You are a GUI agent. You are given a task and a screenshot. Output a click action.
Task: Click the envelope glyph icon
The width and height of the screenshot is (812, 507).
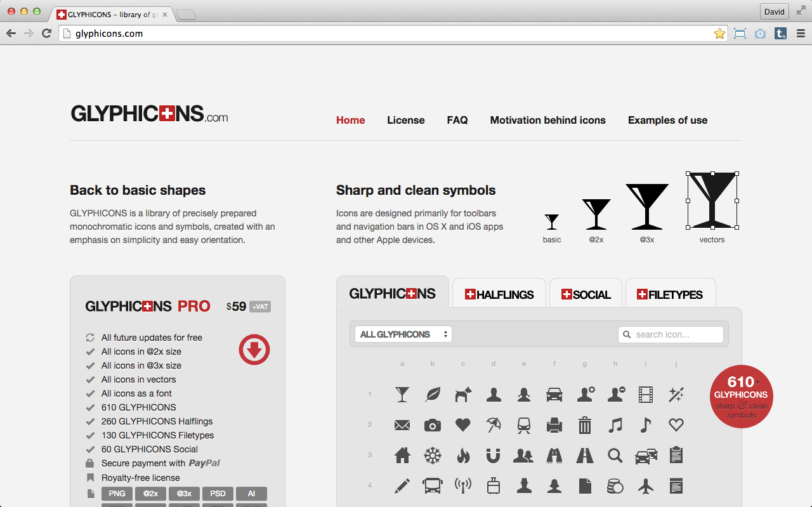402,425
